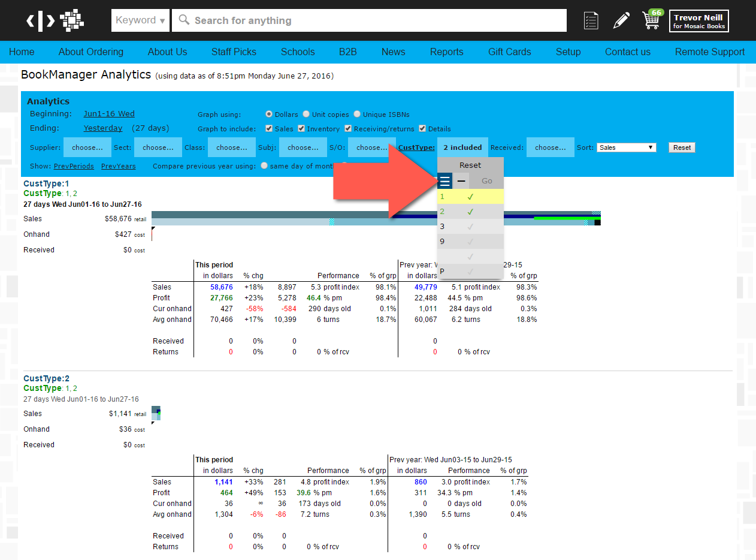Uncheck the Receiving/returns checkbox
756x560 pixels.
[x=348, y=129]
